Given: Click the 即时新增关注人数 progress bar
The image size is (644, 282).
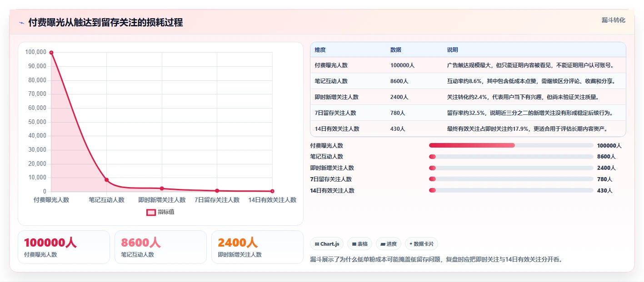Looking at the screenshot, I should pyautogui.click(x=511, y=168).
